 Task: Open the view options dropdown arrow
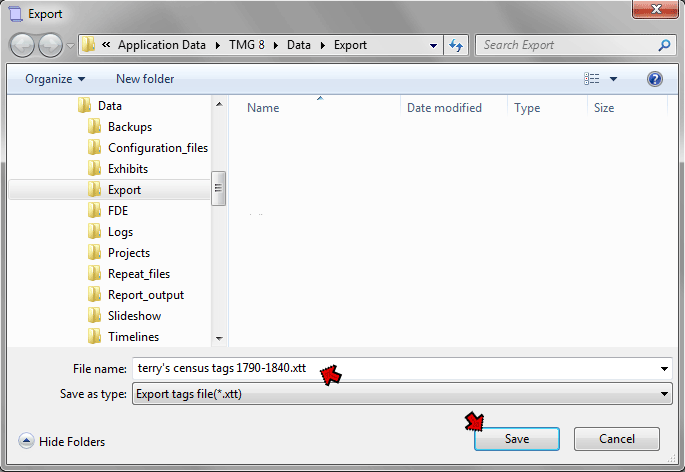613,79
